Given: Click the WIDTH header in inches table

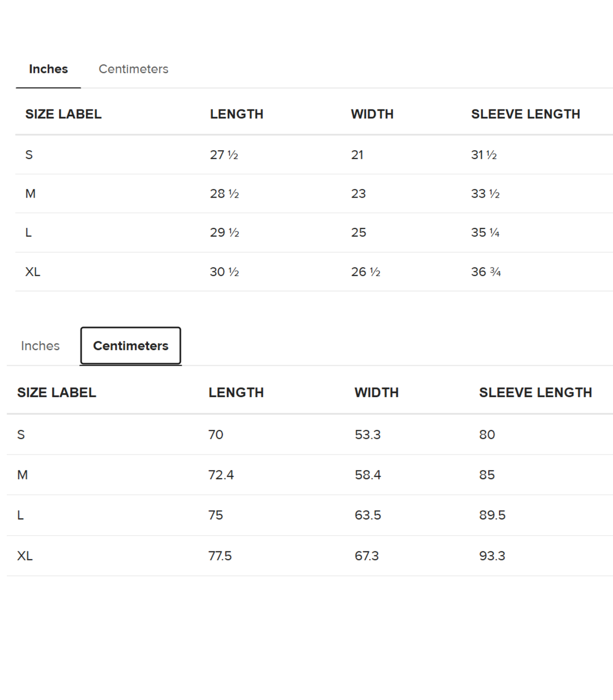Looking at the screenshot, I should pos(372,114).
